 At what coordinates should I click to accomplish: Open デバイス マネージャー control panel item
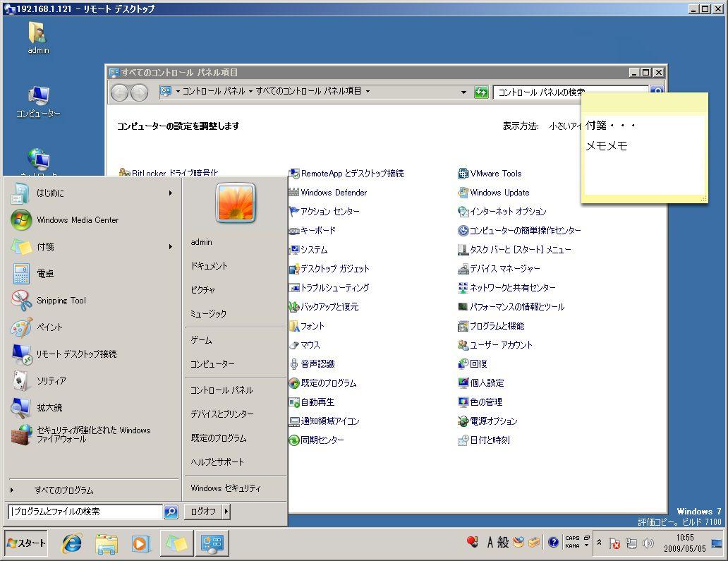click(499, 268)
